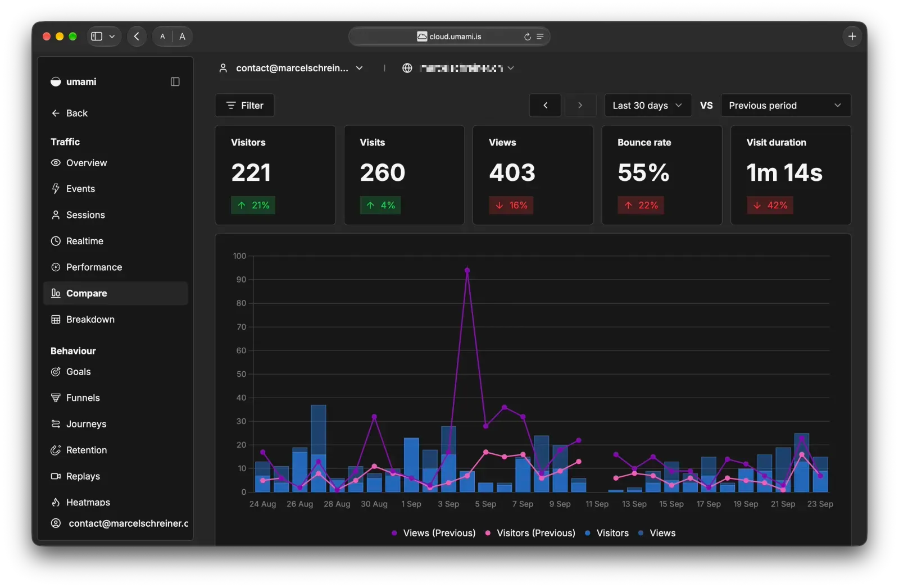Viewport: 899px width, 588px height.
Task: Open the Events lightning icon
Action: click(56, 189)
